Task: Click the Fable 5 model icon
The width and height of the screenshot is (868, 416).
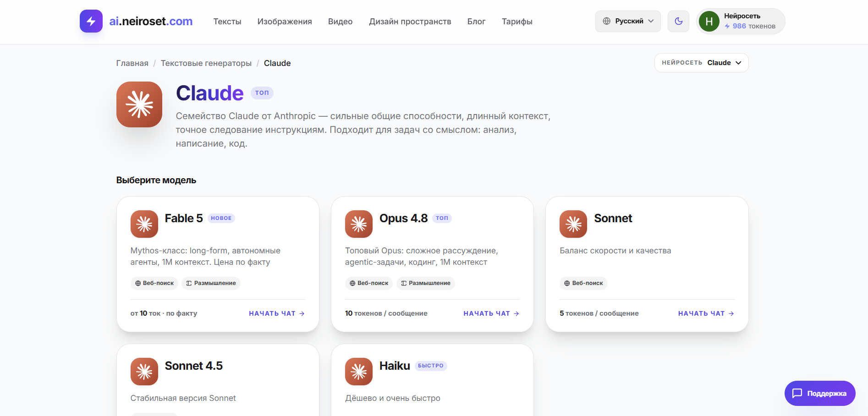Action: (x=144, y=224)
